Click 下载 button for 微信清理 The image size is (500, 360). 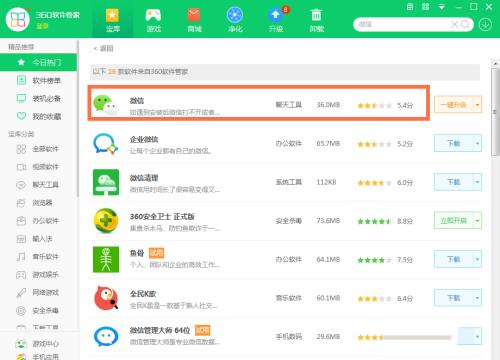(x=453, y=182)
